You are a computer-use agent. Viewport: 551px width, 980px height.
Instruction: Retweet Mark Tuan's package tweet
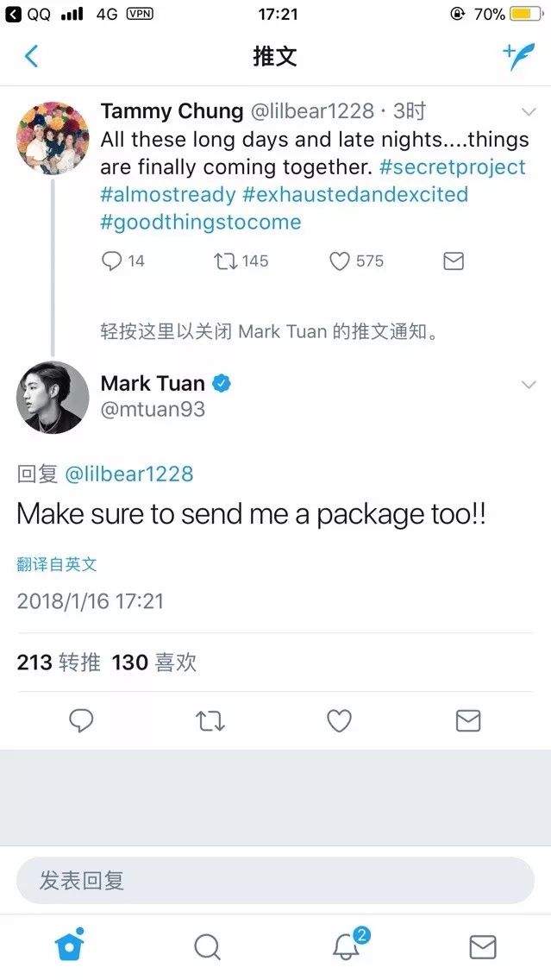coord(210,722)
